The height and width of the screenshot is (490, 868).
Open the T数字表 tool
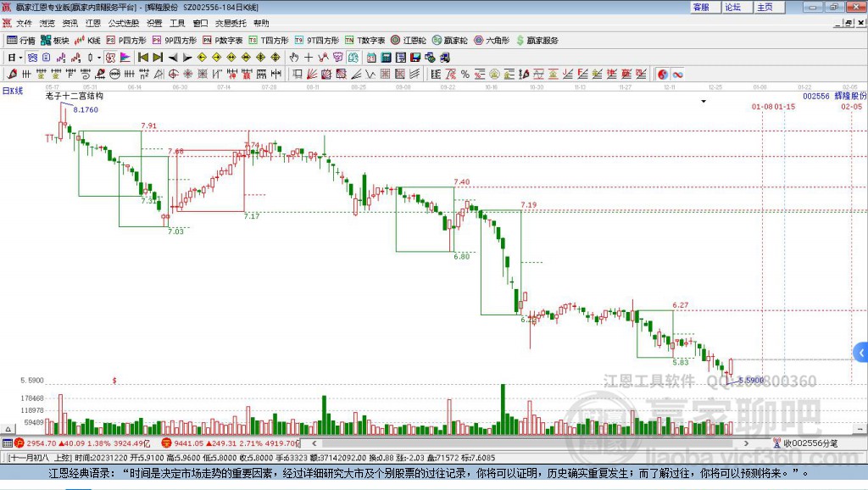click(364, 41)
